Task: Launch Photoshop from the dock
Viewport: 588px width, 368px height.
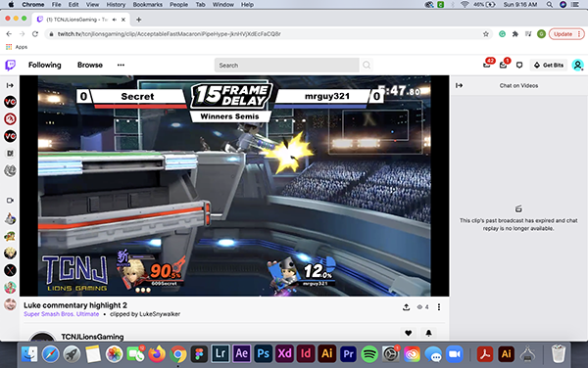Action: click(263, 353)
